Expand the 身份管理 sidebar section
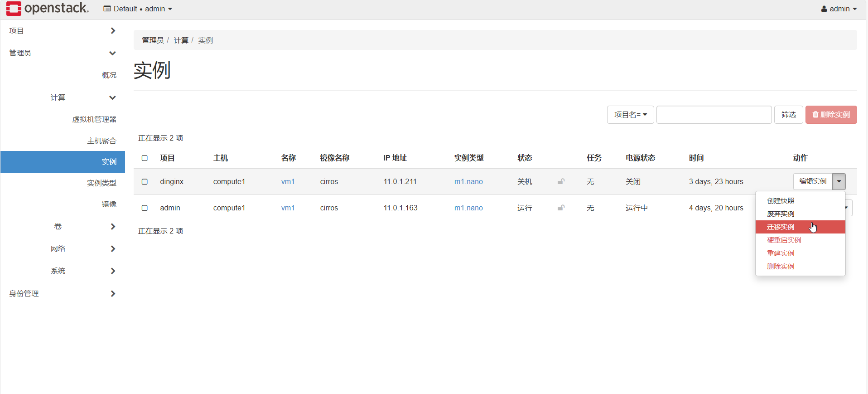Image resolution: width=868 pixels, height=394 pixels. pyautogui.click(x=63, y=294)
